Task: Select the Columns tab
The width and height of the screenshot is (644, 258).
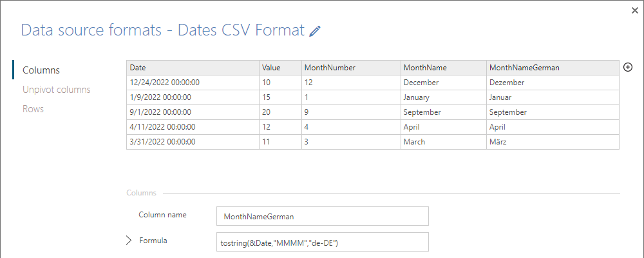Action: coord(41,70)
